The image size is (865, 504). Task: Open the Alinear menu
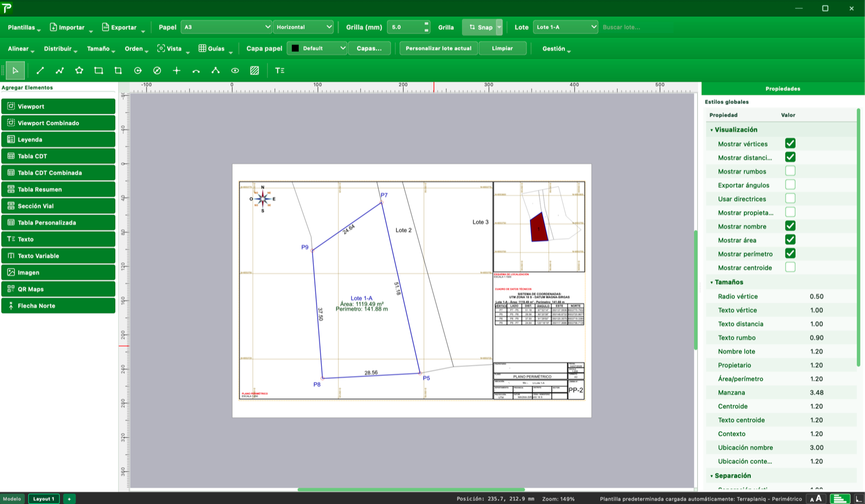coord(21,48)
